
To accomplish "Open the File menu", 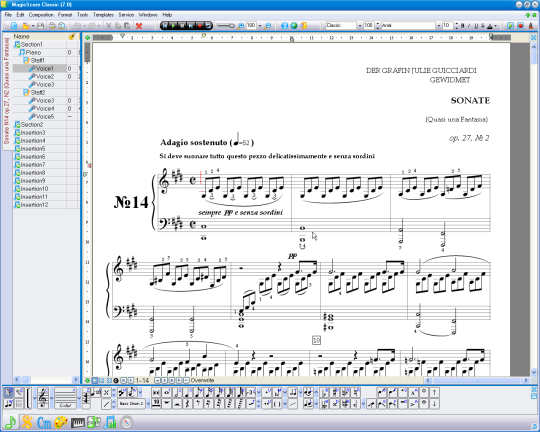I will coord(8,15).
